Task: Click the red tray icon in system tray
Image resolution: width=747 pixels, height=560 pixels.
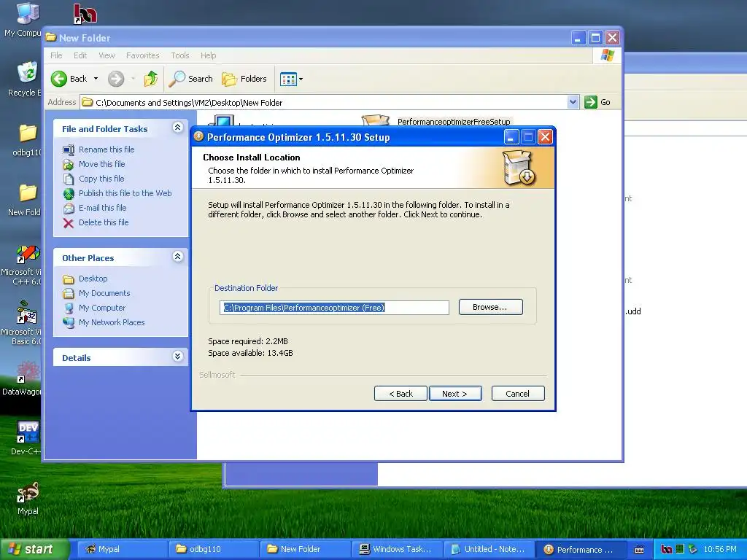Action: [x=667, y=549]
